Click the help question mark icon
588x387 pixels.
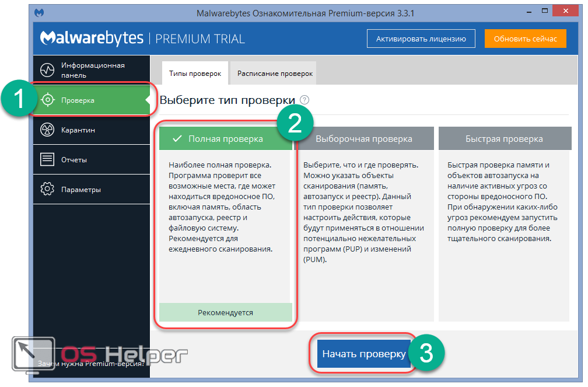tap(304, 100)
